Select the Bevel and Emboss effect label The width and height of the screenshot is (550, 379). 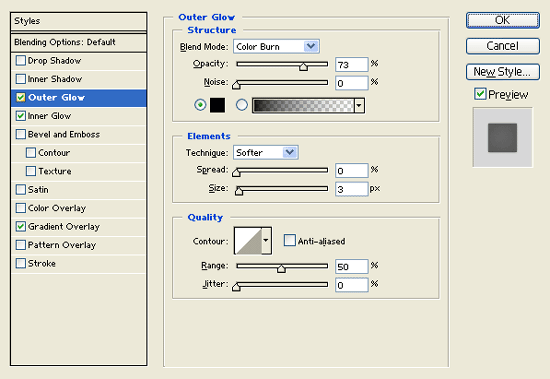point(64,134)
